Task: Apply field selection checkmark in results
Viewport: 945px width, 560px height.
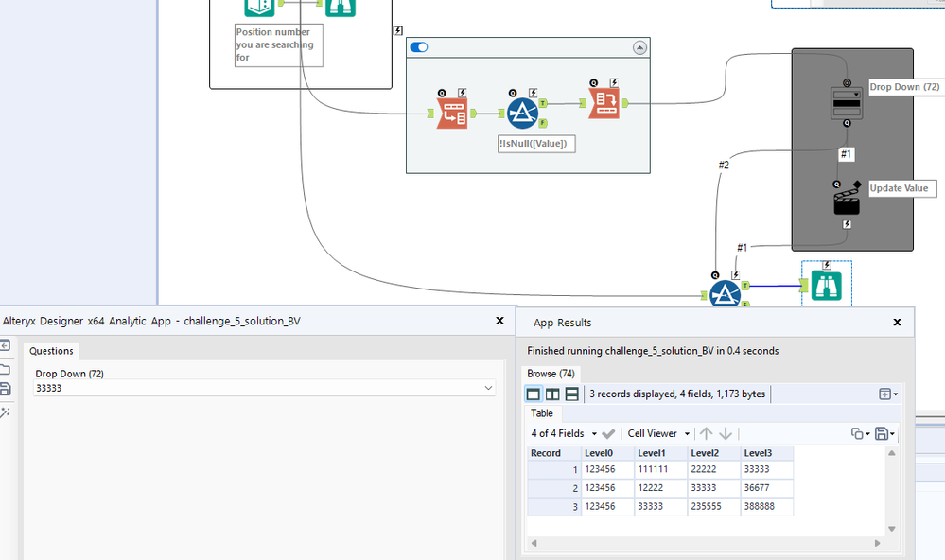Action: click(x=608, y=433)
